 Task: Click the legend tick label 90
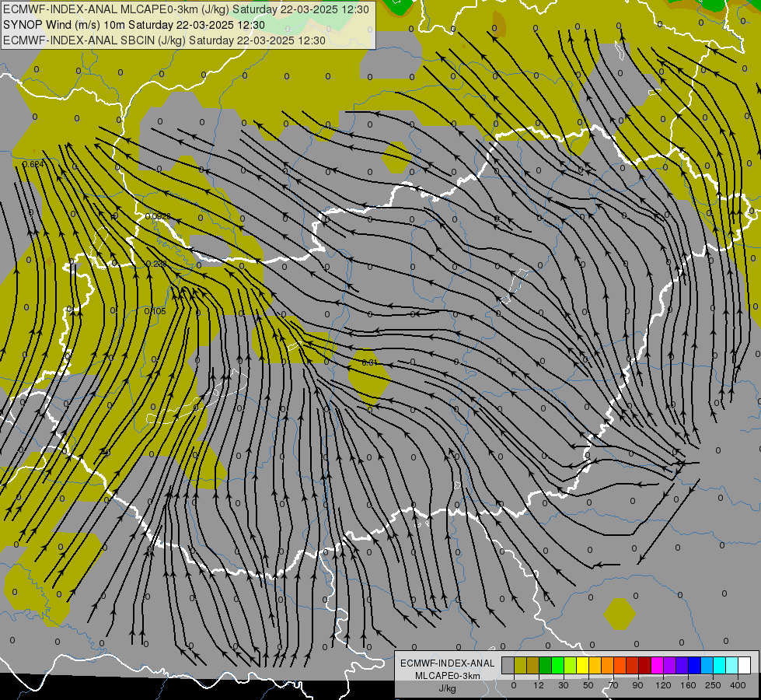[637, 685]
